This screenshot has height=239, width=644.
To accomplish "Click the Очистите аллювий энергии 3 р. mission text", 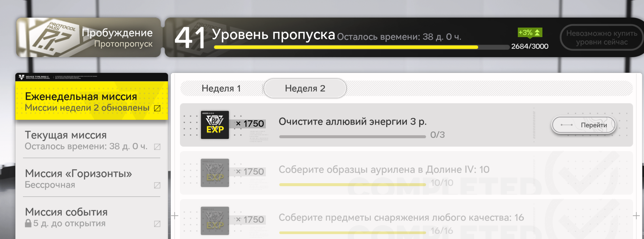I will click(353, 121).
